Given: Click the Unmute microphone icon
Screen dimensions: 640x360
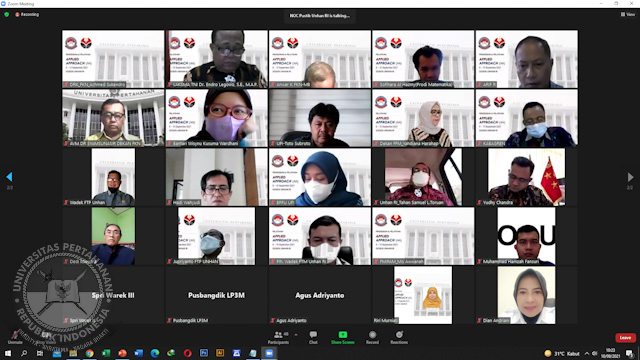Looking at the screenshot, I should [x=15, y=337].
